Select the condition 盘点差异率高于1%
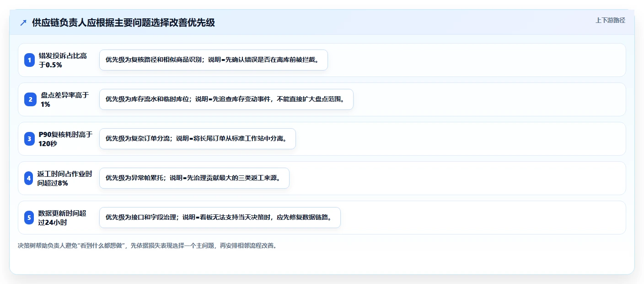644x284 pixels. tap(64, 99)
